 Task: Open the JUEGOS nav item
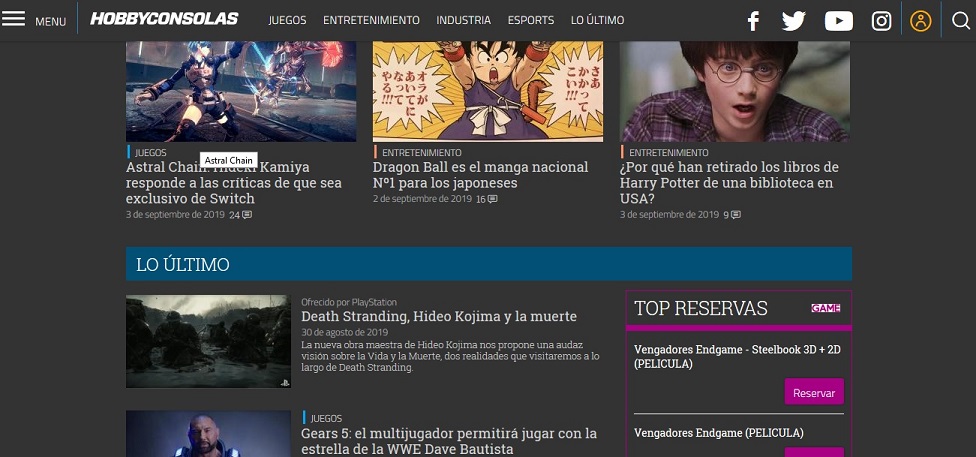(288, 21)
